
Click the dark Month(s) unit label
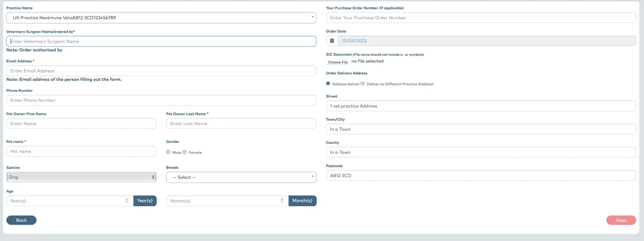(302, 201)
